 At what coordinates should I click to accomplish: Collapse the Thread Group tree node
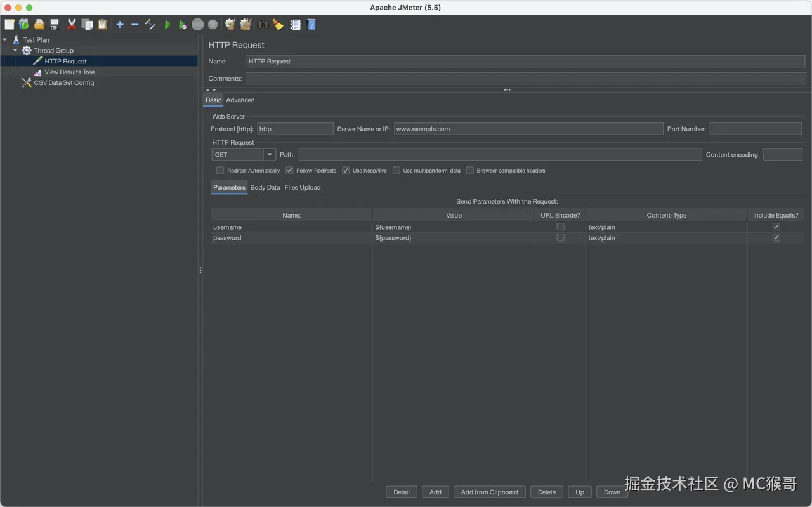tap(15, 51)
